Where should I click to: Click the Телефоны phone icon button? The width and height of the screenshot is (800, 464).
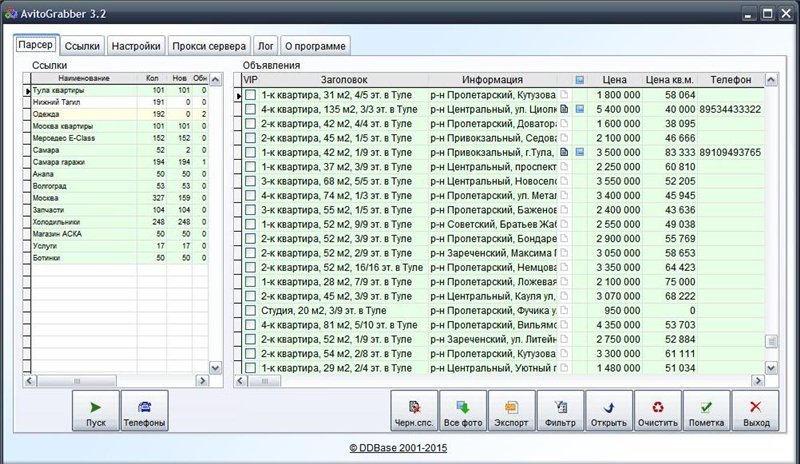145,411
